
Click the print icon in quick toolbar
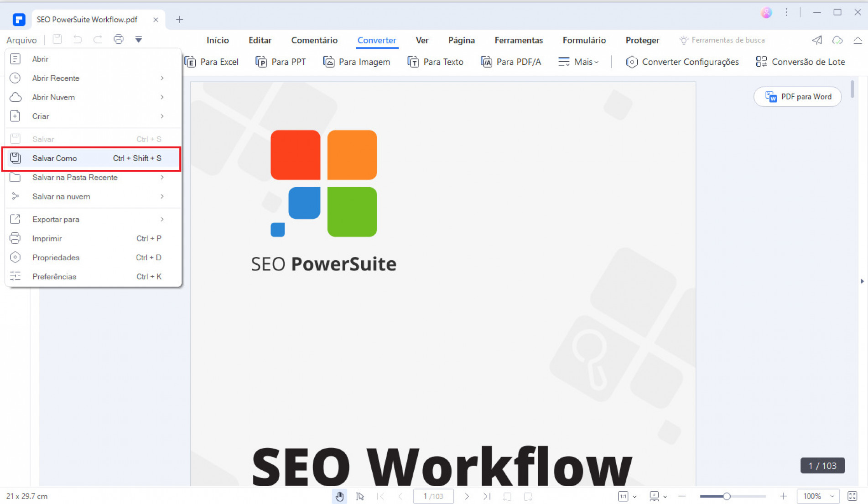(119, 40)
